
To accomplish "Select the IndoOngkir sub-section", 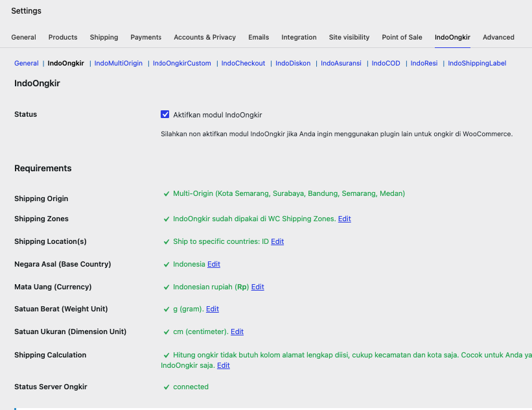I will point(66,63).
